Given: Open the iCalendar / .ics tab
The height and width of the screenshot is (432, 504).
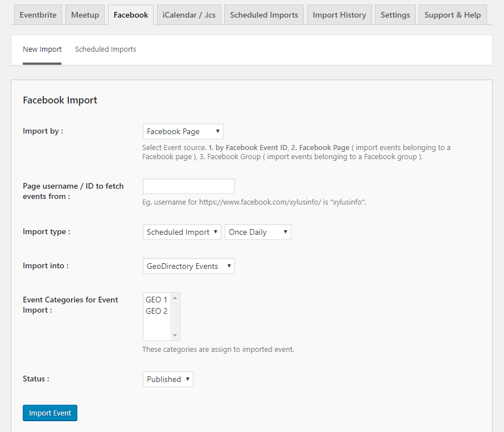Looking at the screenshot, I should (189, 15).
